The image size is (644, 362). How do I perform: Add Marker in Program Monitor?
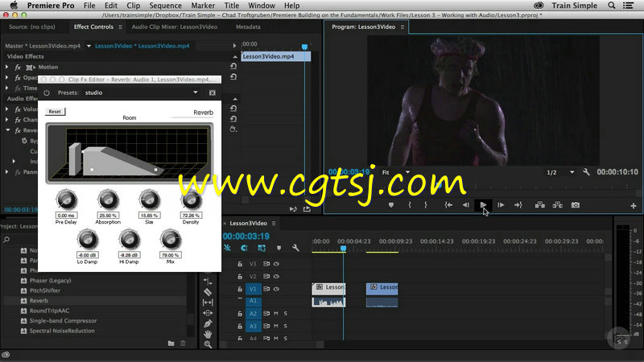pyautogui.click(x=391, y=205)
